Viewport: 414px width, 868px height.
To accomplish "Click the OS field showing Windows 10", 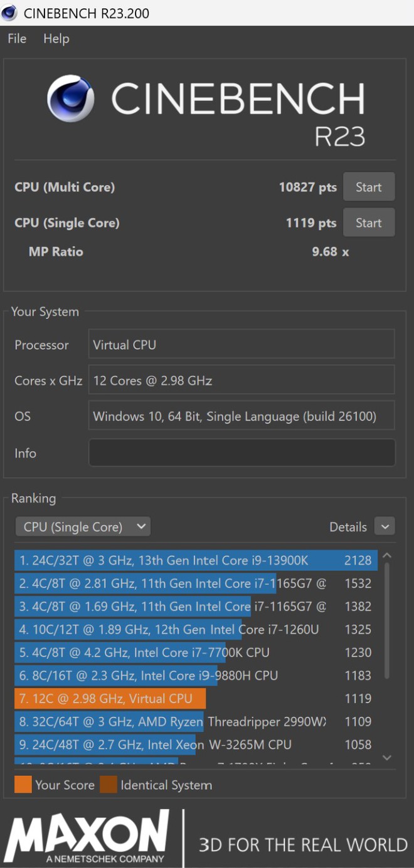I will [242, 416].
